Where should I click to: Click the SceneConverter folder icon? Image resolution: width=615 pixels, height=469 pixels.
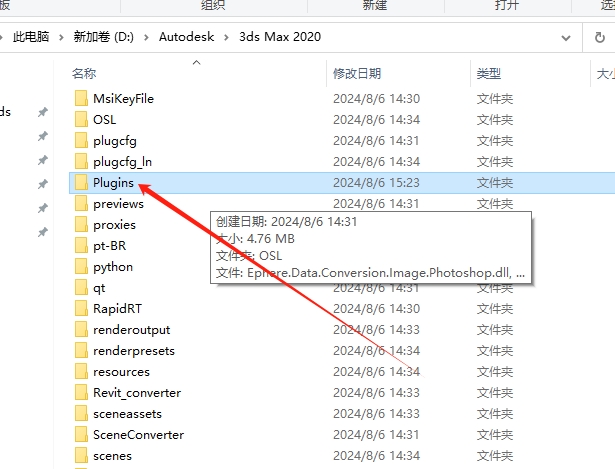(81, 434)
